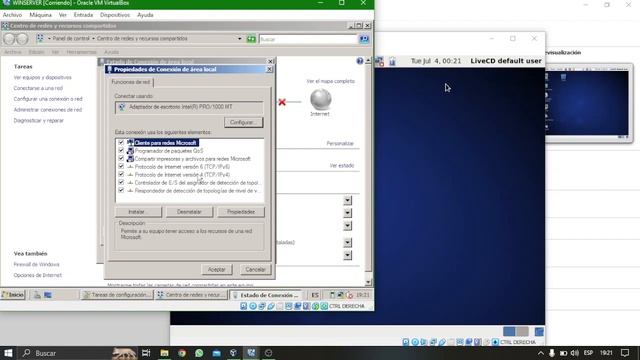640x360 pixels.
Task: Select Protocolo de Internet versión 6 (TCP/IPv6)
Action: pyautogui.click(x=182, y=167)
